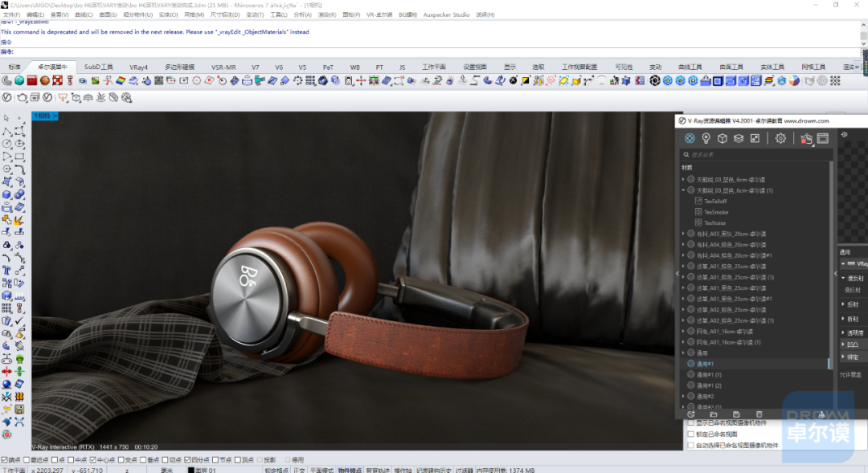Open the 渲染(R) menu
The image size is (868, 473).
click(x=327, y=15)
